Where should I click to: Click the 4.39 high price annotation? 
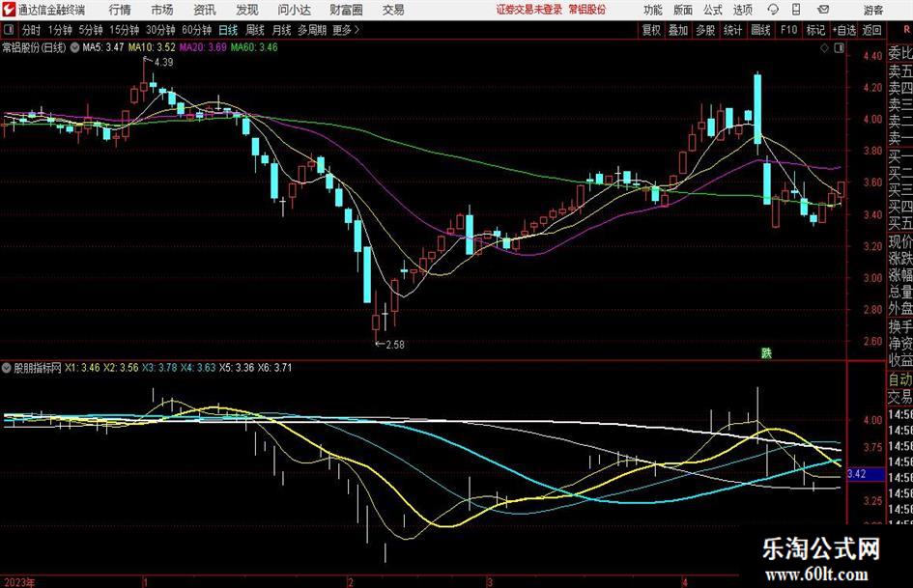[x=164, y=63]
